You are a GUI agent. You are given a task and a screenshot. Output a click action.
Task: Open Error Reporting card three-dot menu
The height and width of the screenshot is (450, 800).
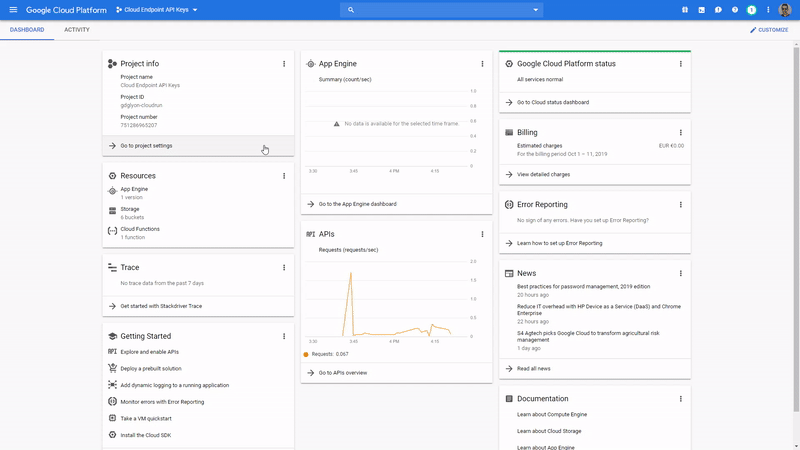tap(681, 205)
